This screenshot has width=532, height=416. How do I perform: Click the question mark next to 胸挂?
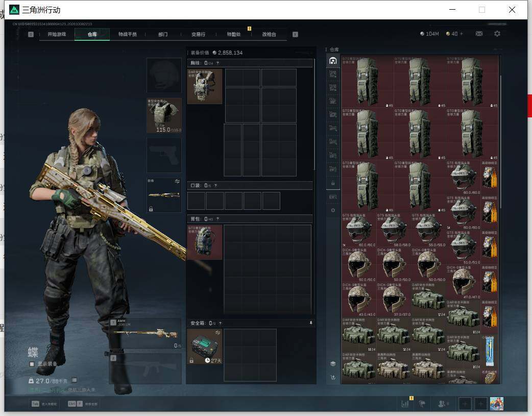coord(218,63)
